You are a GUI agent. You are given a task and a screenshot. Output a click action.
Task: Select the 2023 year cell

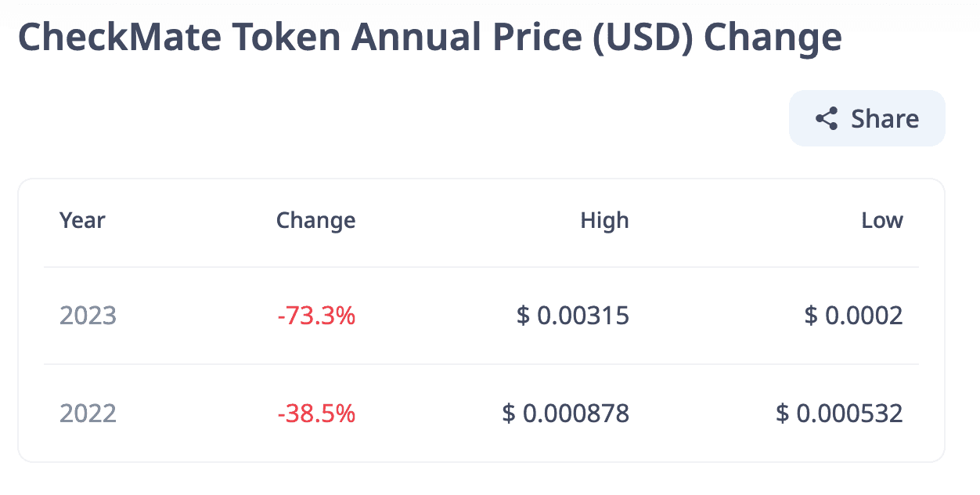pyautogui.click(x=88, y=316)
